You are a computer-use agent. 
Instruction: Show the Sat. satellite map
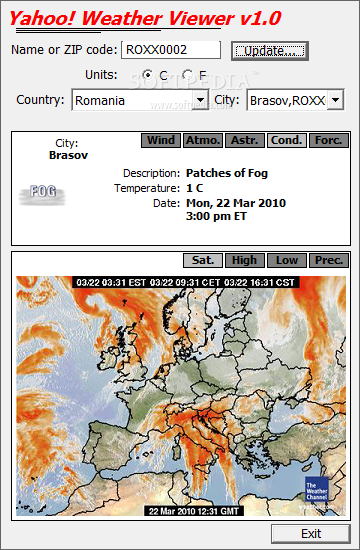click(x=203, y=260)
